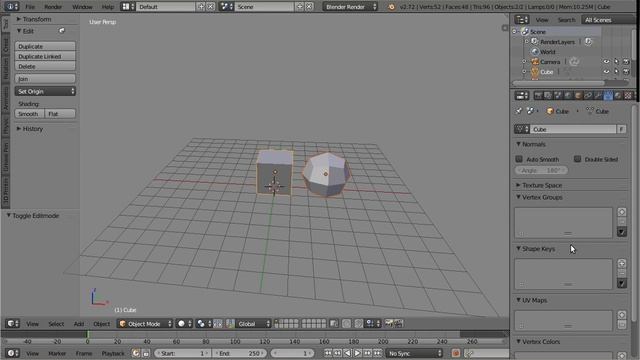The width and height of the screenshot is (640, 360).
Task: Open the Material properties tab
Action: (618, 96)
